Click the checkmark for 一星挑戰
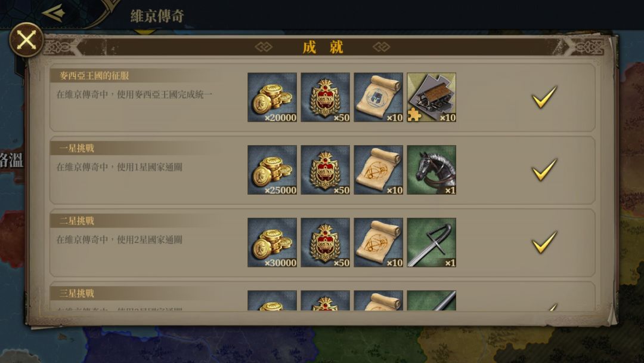 click(544, 170)
